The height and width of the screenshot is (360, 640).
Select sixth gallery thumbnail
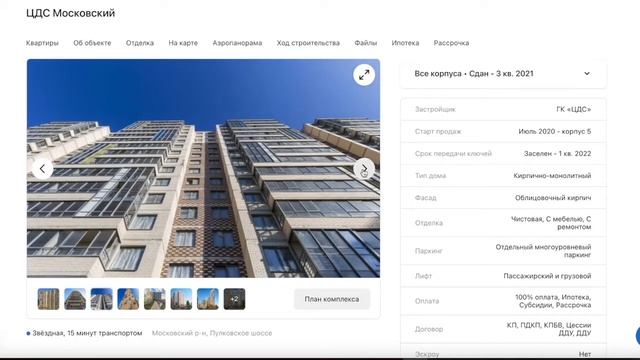point(181,299)
